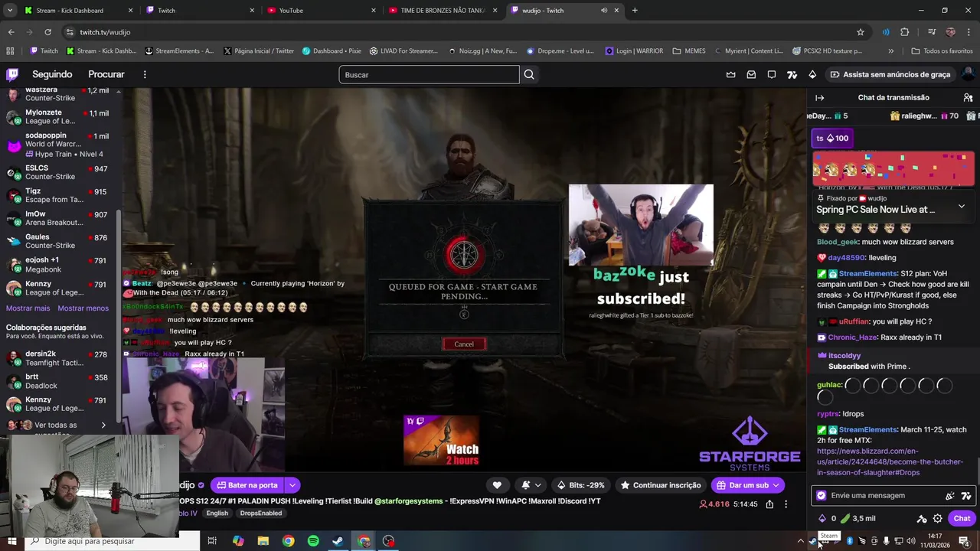Expand the Bater na porta dropdown arrow
Screen dimensions: 980x551
[x=292, y=485]
